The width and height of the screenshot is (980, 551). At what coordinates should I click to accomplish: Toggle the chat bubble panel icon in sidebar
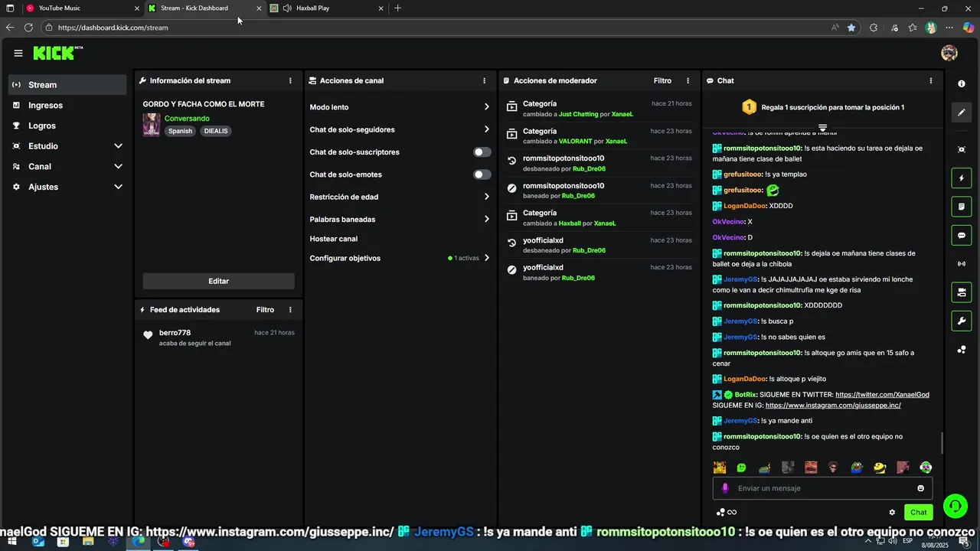[962, 235]
